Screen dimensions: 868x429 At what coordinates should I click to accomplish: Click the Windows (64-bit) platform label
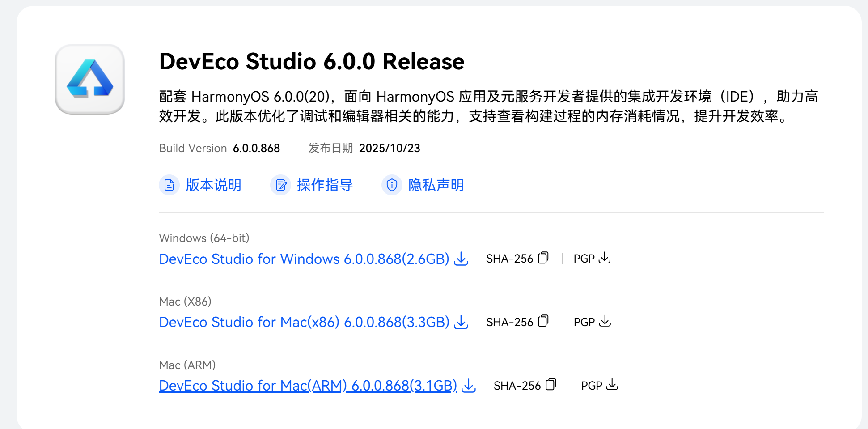point(204,238)
